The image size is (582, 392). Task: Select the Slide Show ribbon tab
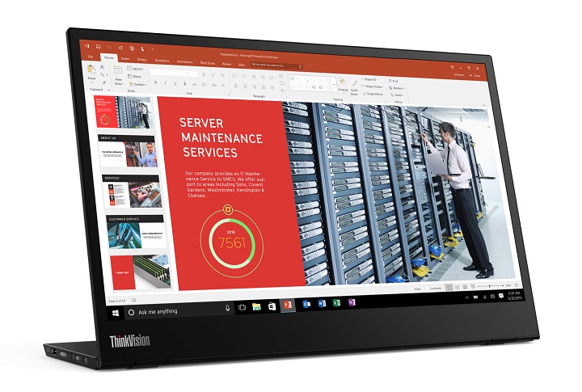(208, 63)
